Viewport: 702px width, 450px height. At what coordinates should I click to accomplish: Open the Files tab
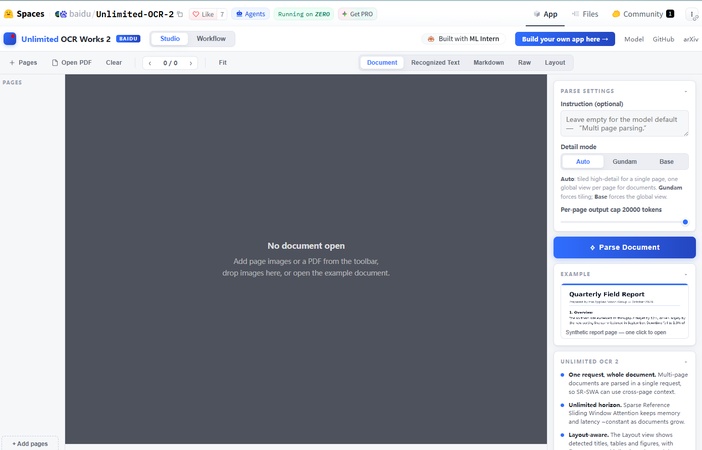tap(585, 14)
